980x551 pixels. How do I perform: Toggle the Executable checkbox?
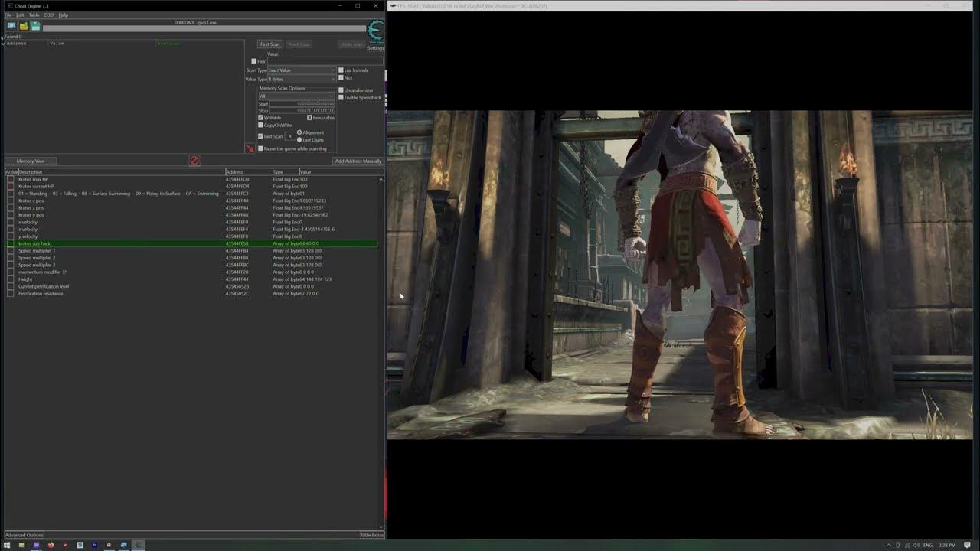309,118
